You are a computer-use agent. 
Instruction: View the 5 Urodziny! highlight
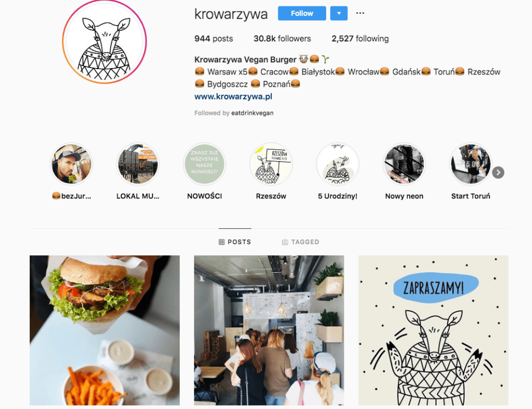click(x=337, y=164)
